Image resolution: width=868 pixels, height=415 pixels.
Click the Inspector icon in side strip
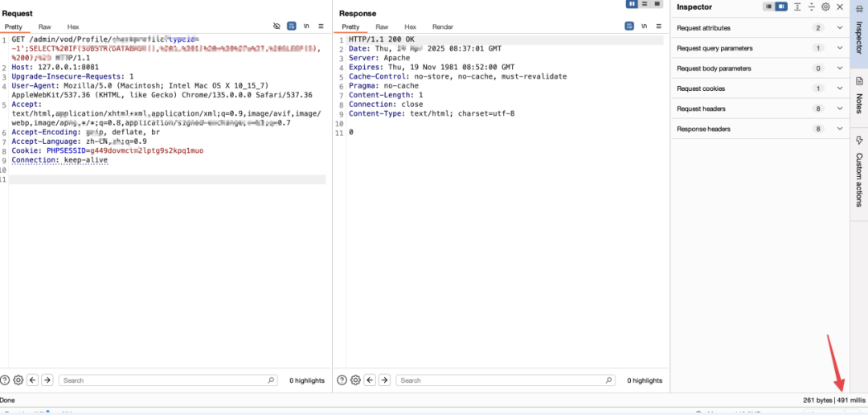pyautogui.click(x=859, y=7)
